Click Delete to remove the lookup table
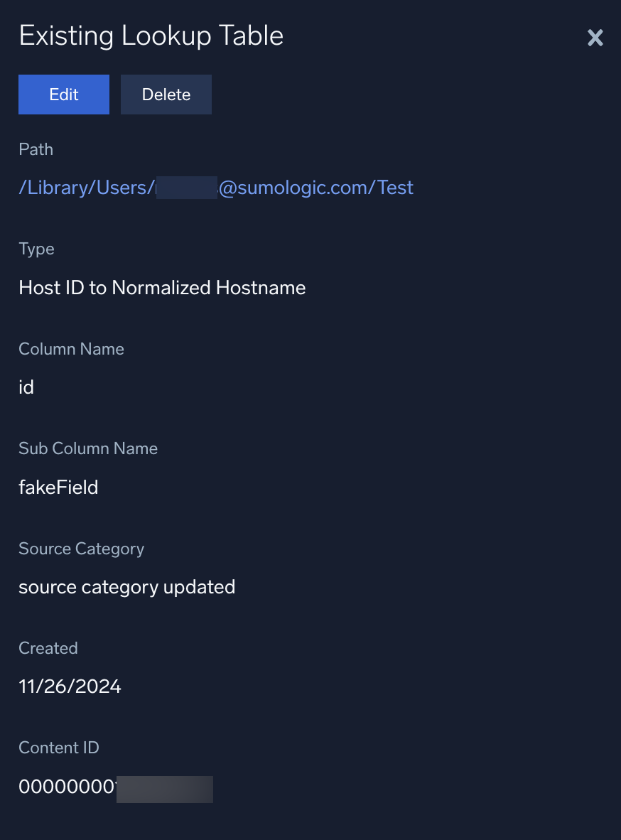This screenshot has height=840, width=621. click(166, 94)
